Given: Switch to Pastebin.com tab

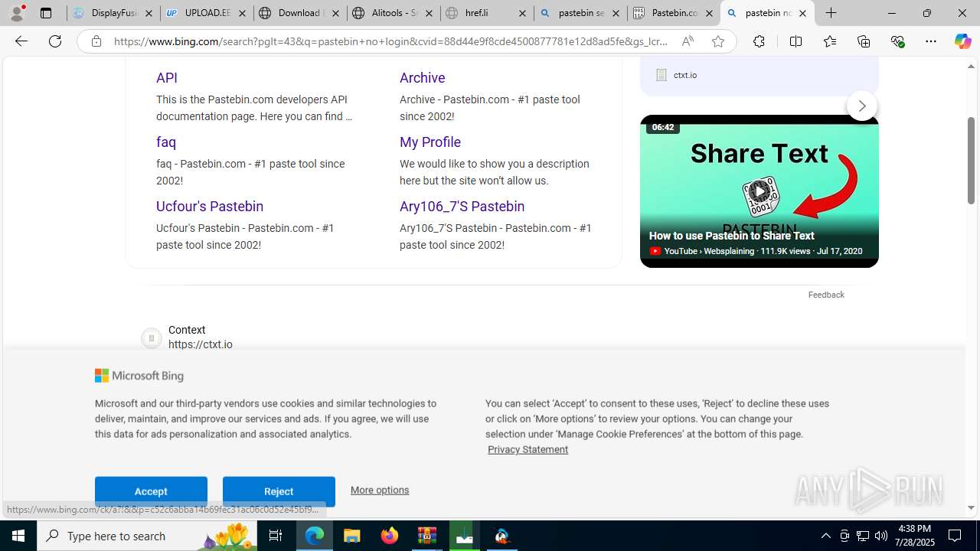Looking at the screenshot, I should click(674, 13).
